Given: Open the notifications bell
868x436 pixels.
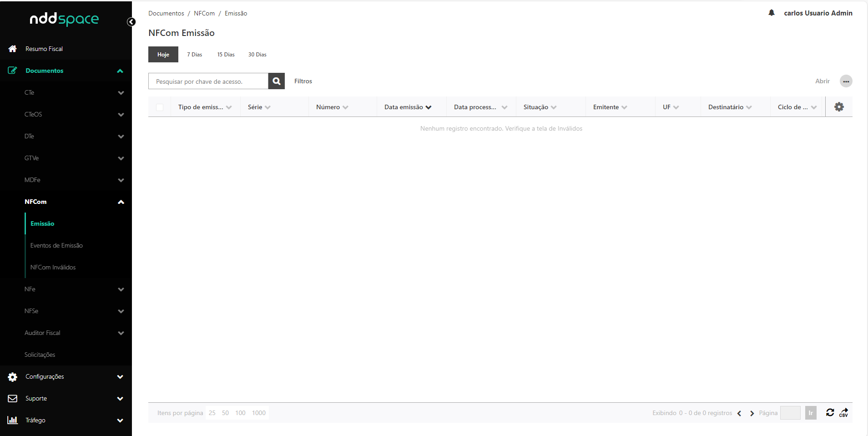Looking at the screenshot, I should tap(771, 13).
